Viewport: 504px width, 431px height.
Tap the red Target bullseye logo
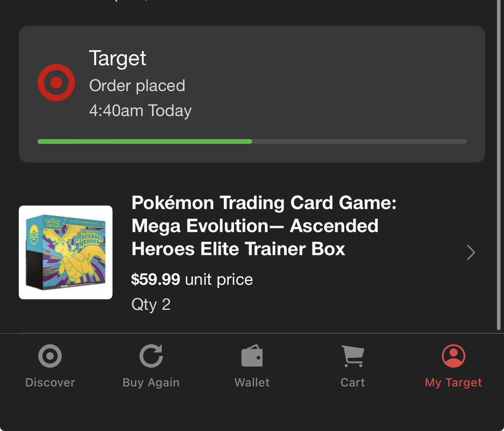[x=56, y=83]
